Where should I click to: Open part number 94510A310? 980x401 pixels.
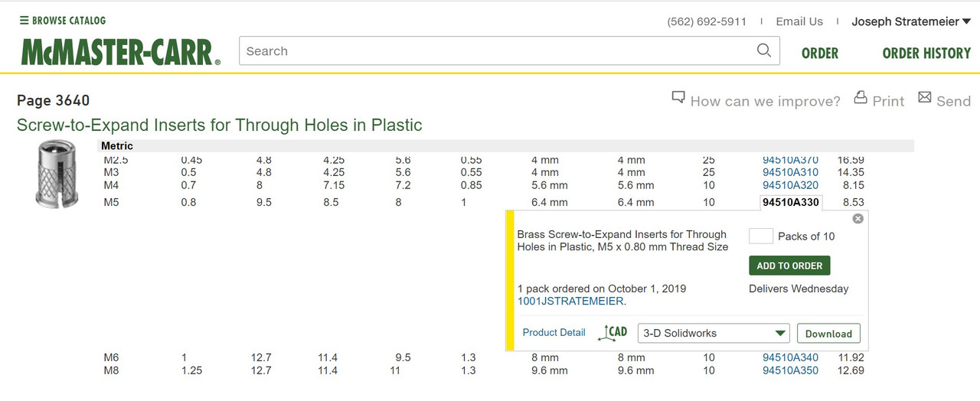coord(790,172)
